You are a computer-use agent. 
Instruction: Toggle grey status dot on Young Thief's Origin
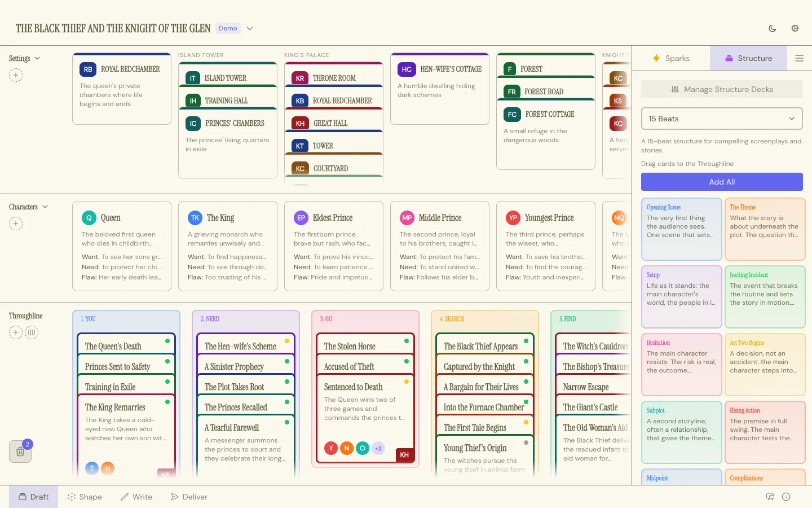click(526, 443)
